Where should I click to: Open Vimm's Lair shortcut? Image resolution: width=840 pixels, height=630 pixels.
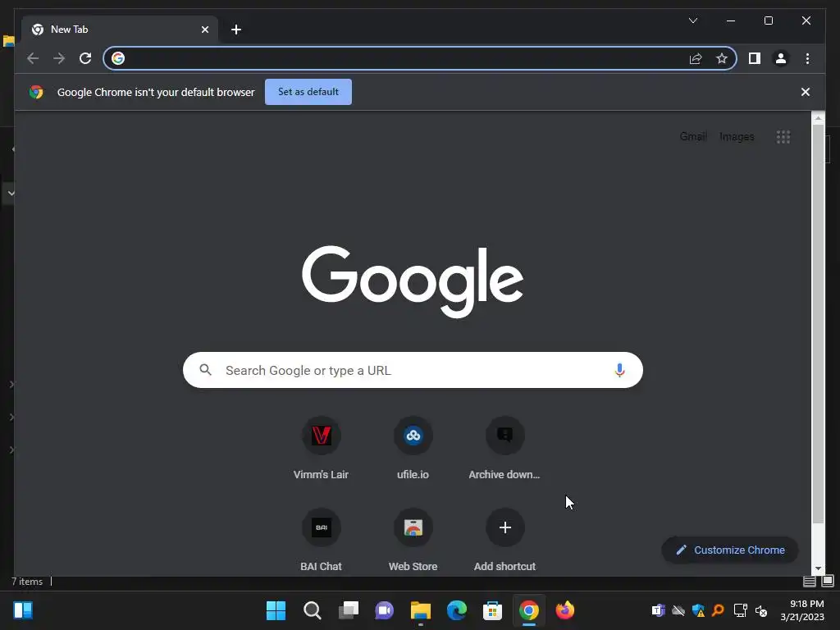click(321, 448)
